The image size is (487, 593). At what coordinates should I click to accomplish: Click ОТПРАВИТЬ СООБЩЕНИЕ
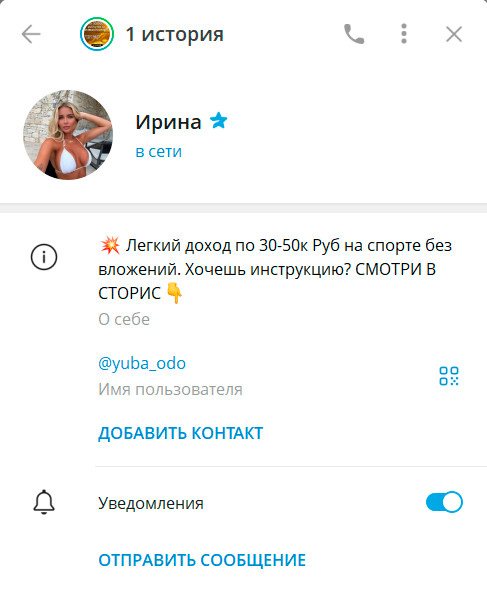pyautogui.click(x=202, y=560)
